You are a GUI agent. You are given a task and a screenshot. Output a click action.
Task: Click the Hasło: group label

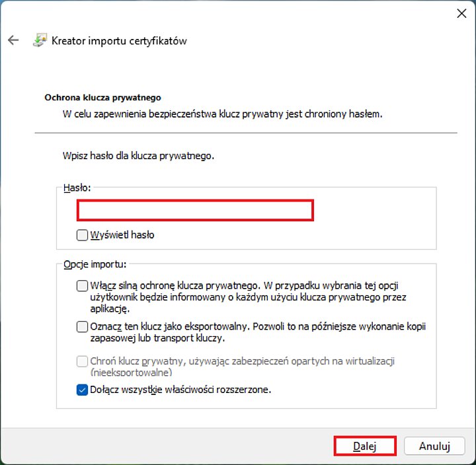coord(77,188)
